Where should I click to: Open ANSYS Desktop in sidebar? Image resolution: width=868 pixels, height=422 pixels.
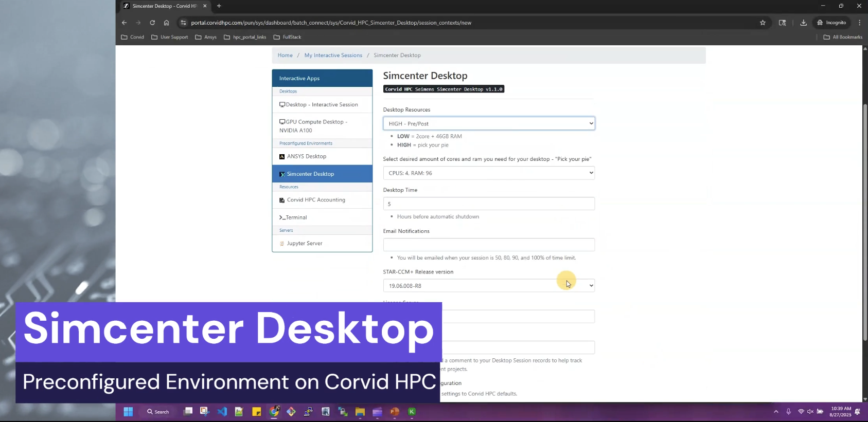pyautogui.click(x=322, y=156)
